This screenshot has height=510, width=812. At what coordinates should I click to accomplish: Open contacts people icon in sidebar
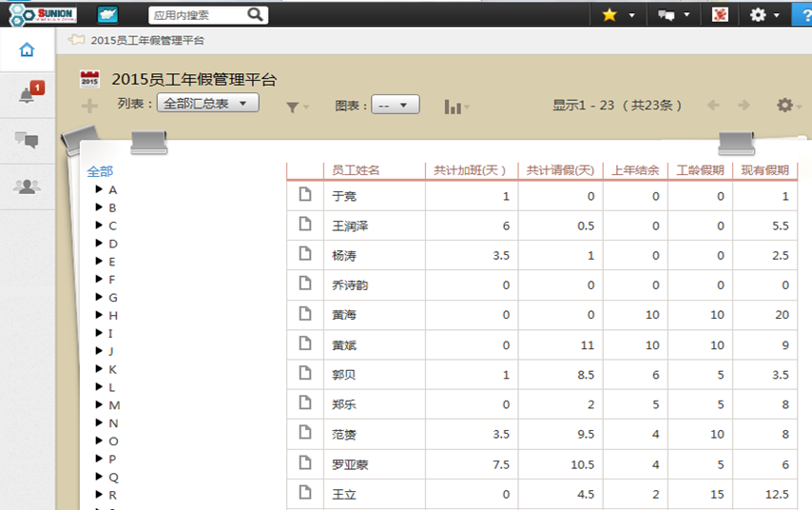(x=27, y=186)
